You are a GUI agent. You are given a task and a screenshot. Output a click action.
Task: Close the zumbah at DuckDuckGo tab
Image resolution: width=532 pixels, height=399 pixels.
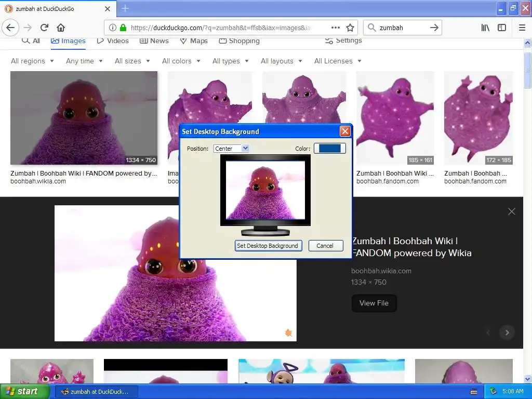point(108,9)
